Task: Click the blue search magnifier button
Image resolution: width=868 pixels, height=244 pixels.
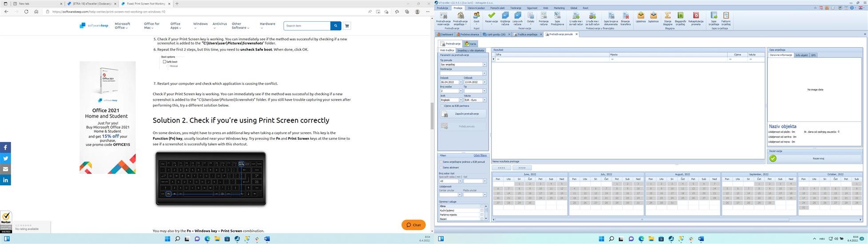Action: click(336, 26)
